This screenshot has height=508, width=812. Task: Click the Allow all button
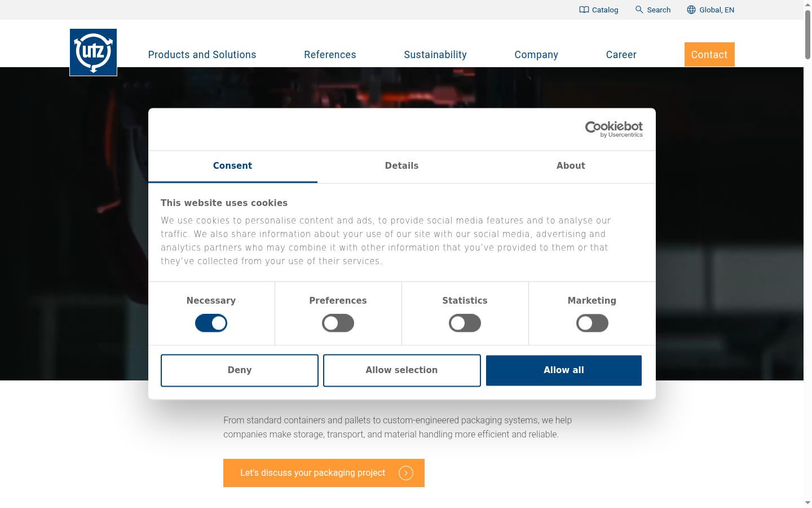(x=564, y=370)
